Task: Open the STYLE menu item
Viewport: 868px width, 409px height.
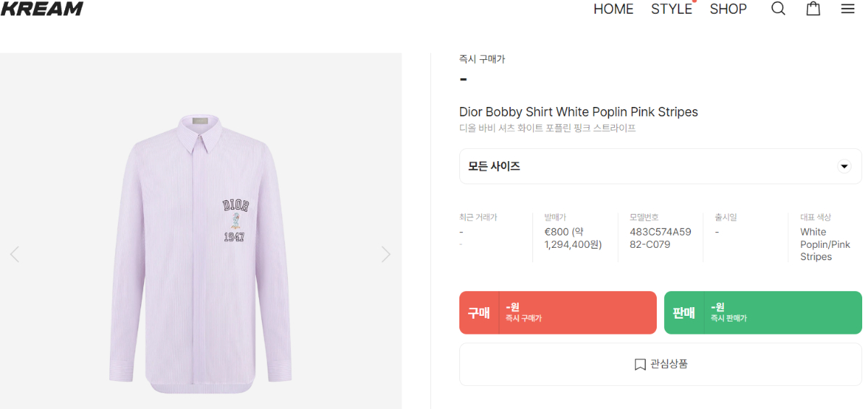Action: (x=671, y=9)
